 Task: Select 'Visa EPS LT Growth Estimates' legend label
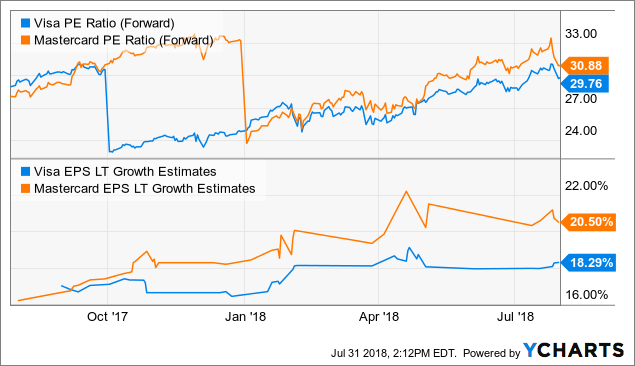[125, 172]
